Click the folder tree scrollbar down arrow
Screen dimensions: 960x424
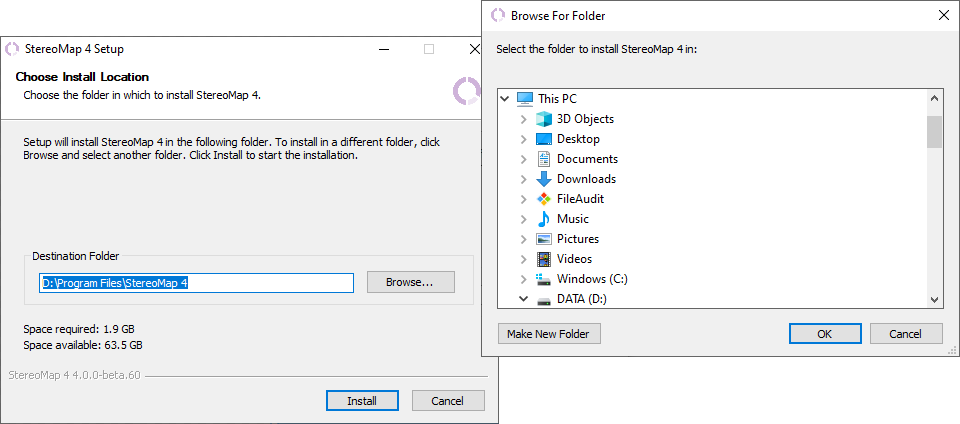pyautogui.click(x=934, y=299)
